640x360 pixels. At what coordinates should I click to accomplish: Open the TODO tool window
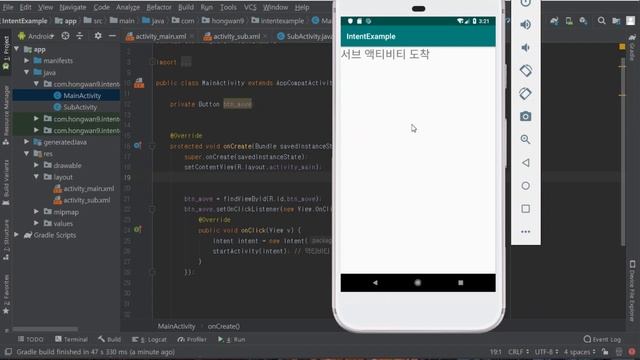(x=31, y=339)
